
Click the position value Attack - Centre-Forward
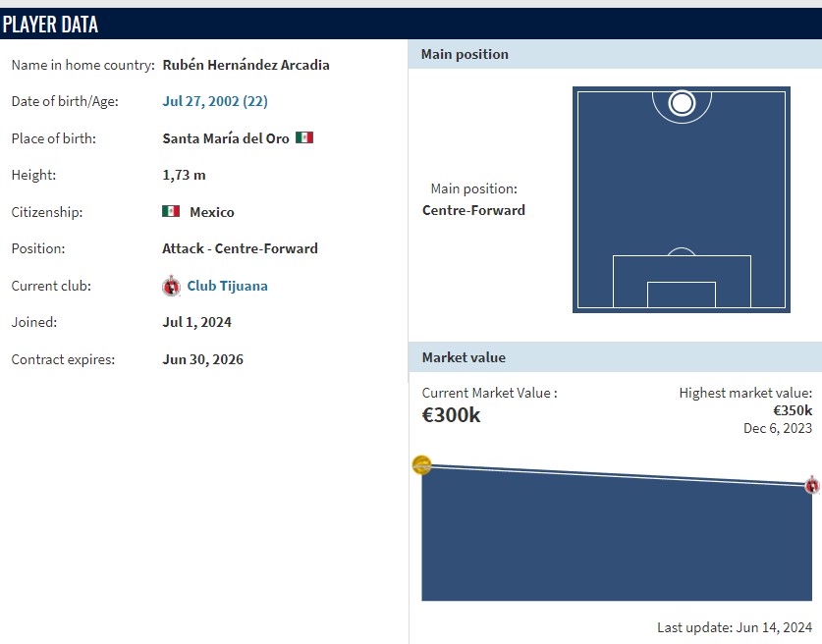pyautogui.click(x=240, y=248)
